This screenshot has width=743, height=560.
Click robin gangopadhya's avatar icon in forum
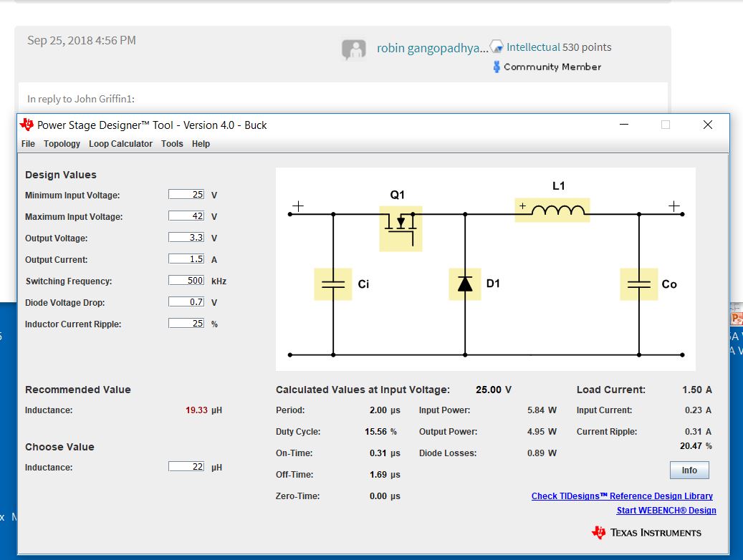click(354, 49)
